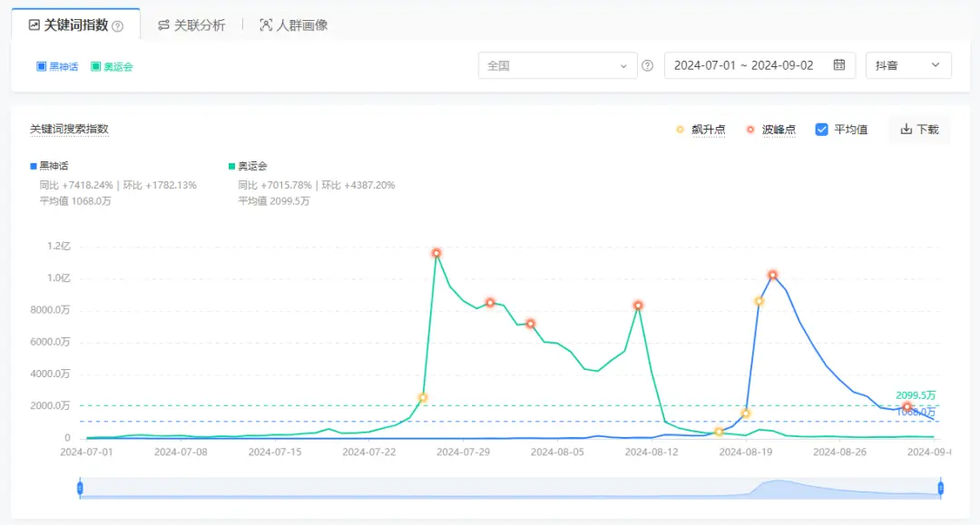Click the 飙升点 yellow marker icon
980x525 pixels.
[x=680, y=129]
